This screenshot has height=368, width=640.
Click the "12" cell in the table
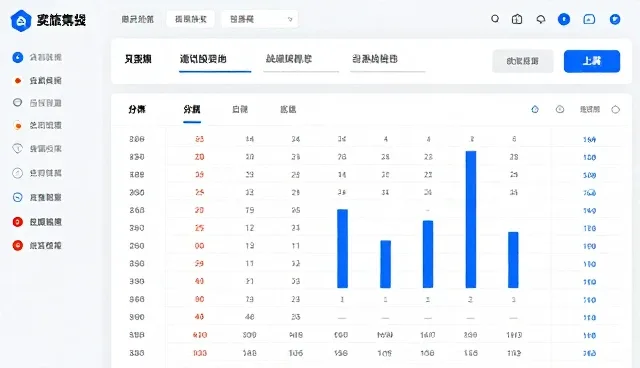[x=249, y=228]
